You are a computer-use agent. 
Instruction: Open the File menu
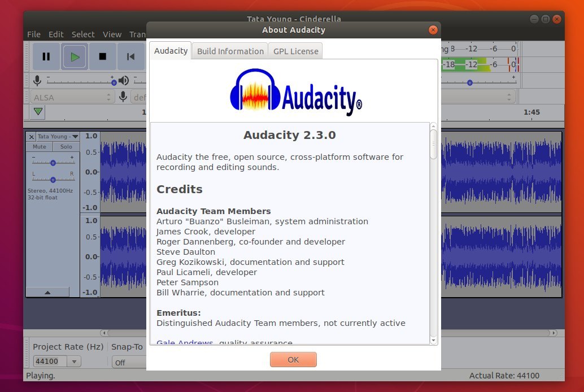click(x=34, y=34)
